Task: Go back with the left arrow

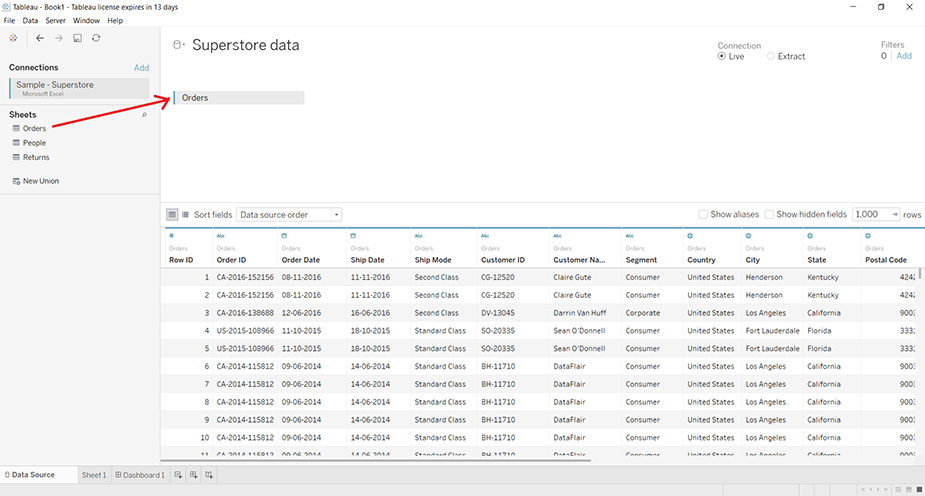Action: pyautogui.click(x=40, y=38)
